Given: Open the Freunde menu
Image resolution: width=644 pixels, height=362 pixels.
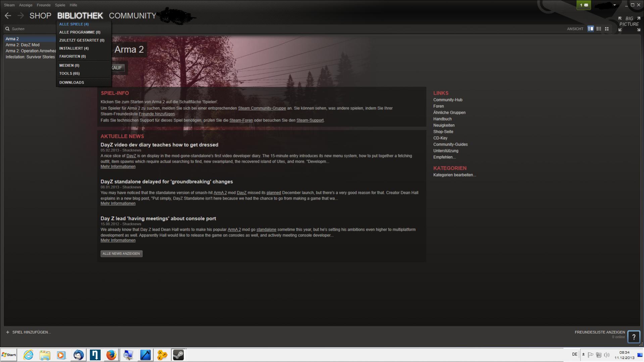Looking at the screenshot, I should point(44,5).
